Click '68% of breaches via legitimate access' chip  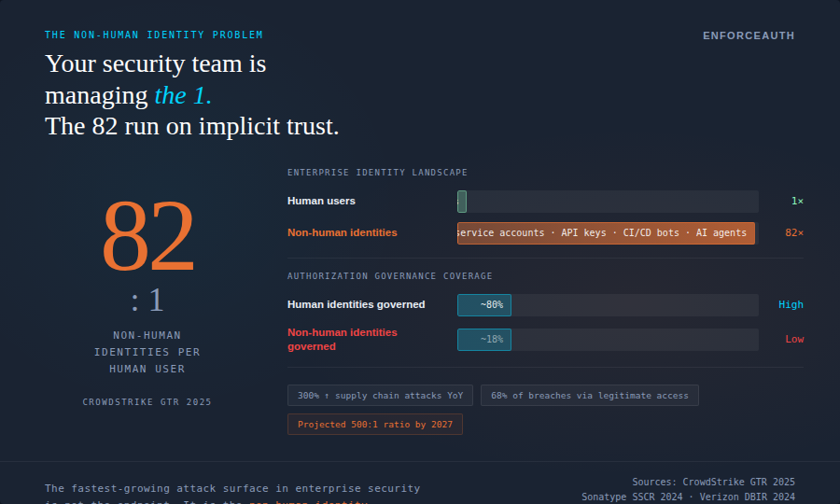click(x=589, y=396)
